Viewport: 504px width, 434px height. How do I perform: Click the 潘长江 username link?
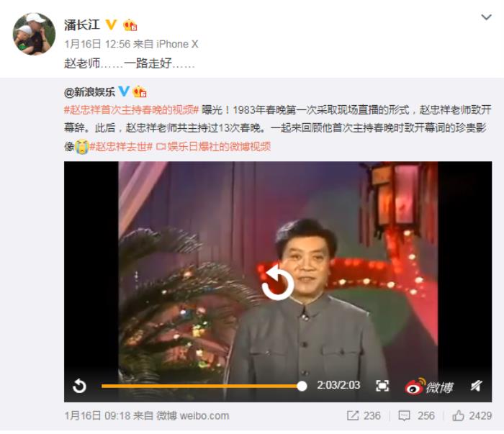click(82, 24)
